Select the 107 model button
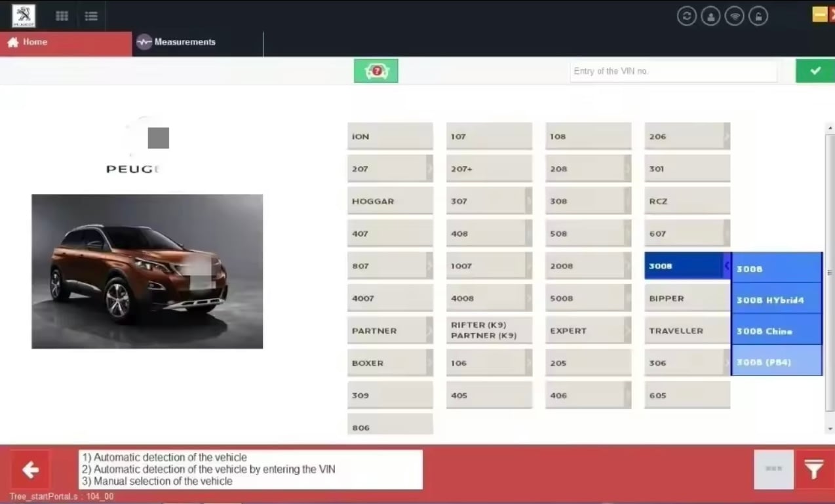Screen dimensions: 835x504 (489, 136)
